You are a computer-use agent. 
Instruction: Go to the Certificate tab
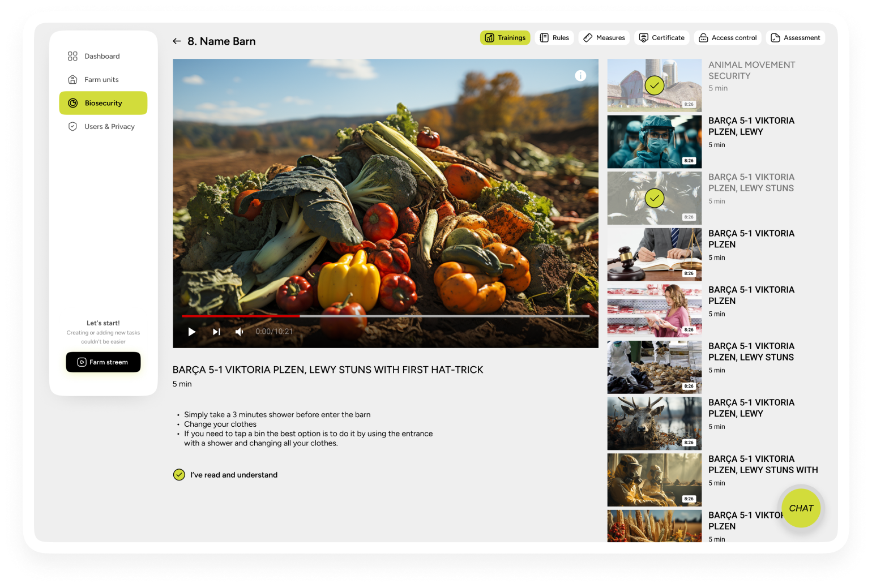[x=662, y=38]
